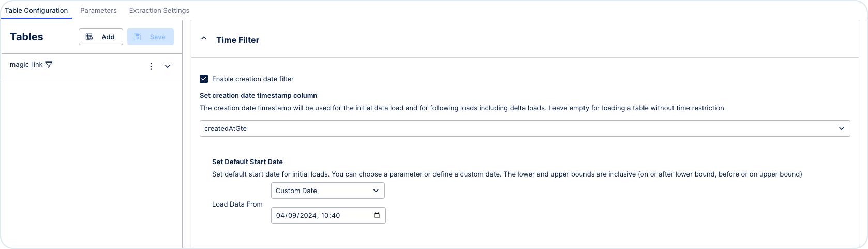Select the Table Configuration tab
The width and height of the screenshot is (868, 249).
(x=36, y=10)
